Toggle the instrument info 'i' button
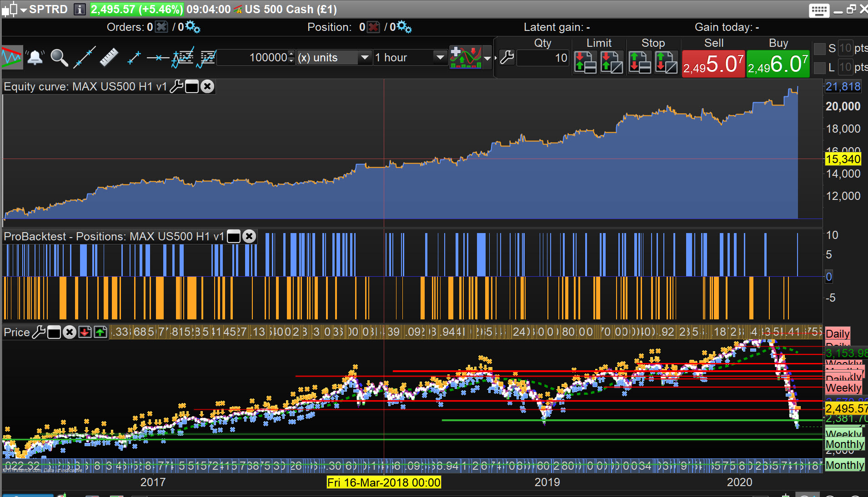Viewport: 868px width, 497px height. pyautogui.click(x=80, y=9)
